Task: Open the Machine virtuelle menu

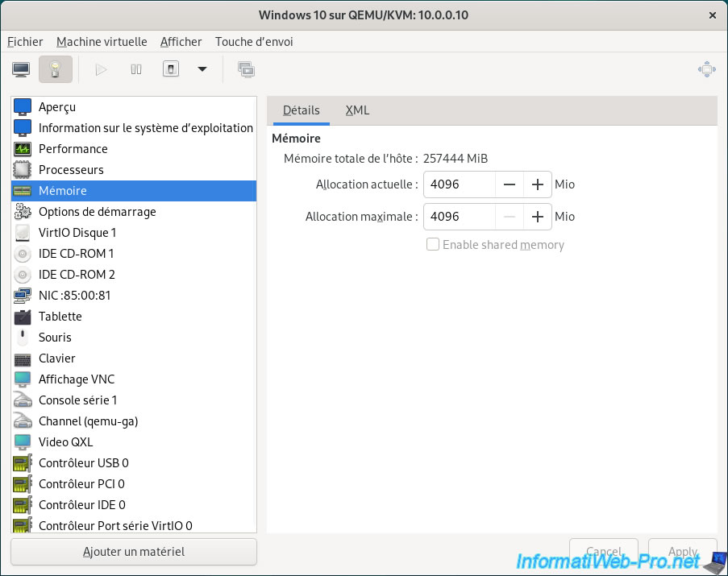Action: click(x=102, y=42)
